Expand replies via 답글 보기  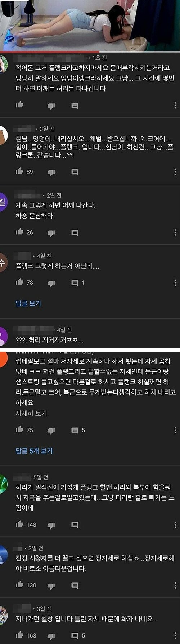(28, 303)
